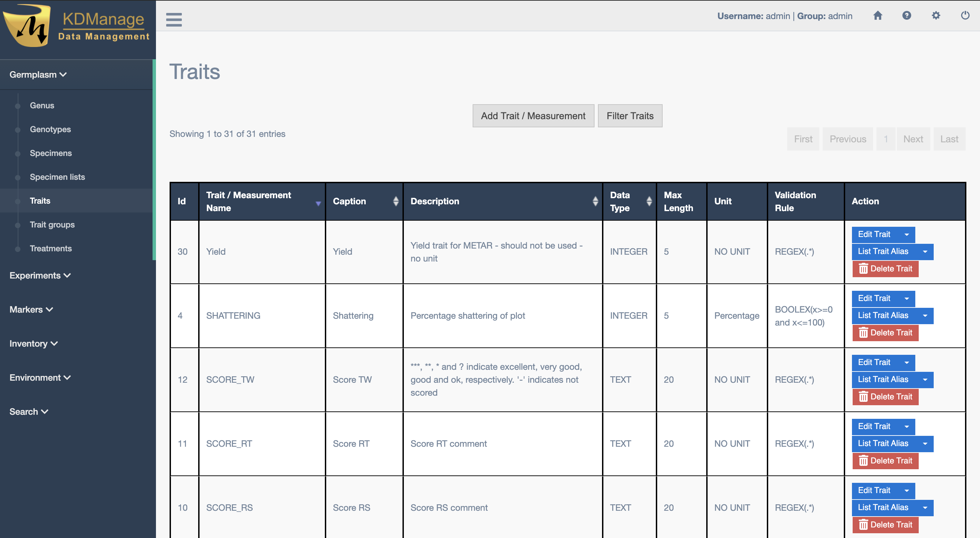Click the Next pagination button
This screenshot has width=980, height=538.
pos(913,139)
